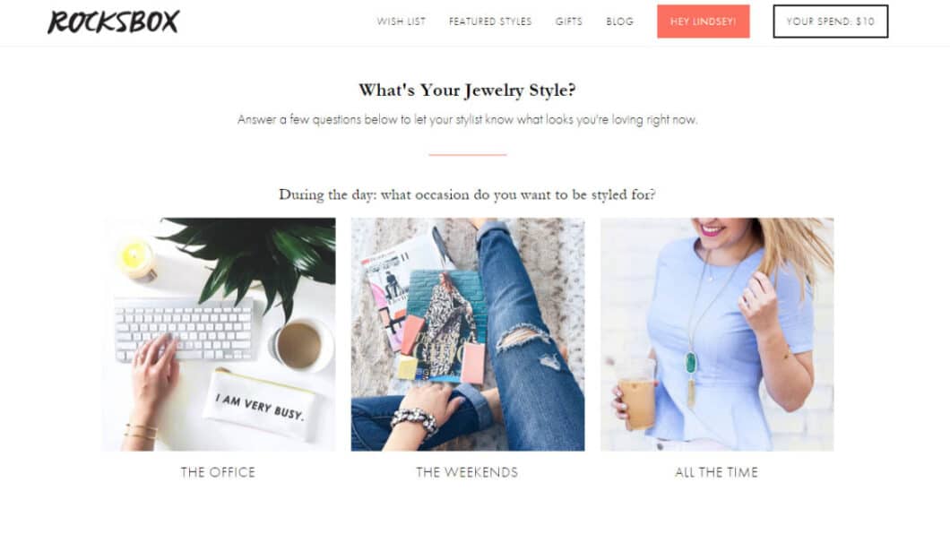The image size is (950, 560).
Task: Pick the woman in blue top photo
Action: [717, 334]
